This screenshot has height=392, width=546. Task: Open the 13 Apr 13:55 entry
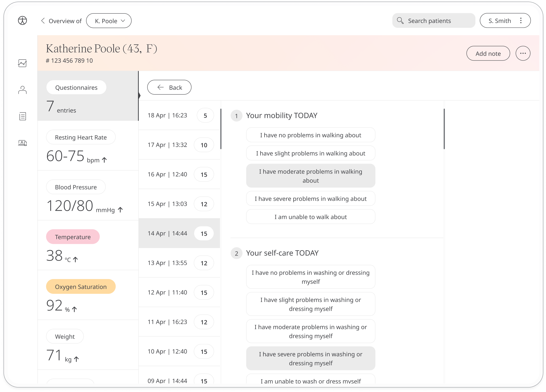[x=179, y=263]
